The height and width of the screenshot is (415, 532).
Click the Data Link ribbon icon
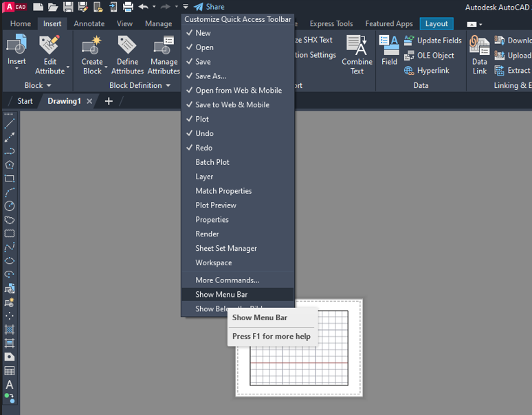(479, 45)
